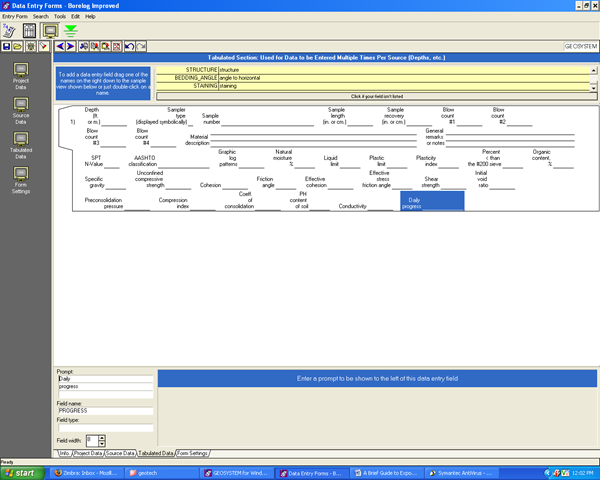The image size is (600, 480).
Task: Open the Edit menu
Action: click(x=75, y=16)
